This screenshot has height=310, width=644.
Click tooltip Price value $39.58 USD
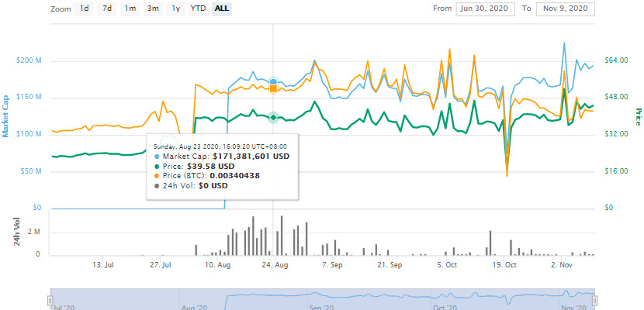211,166
